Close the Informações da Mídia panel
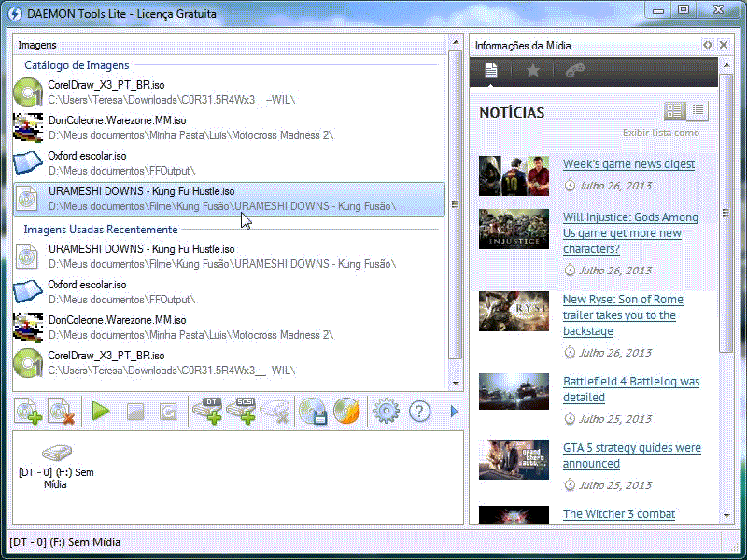This screenshot has height=560, width=747. click(724, 45)
